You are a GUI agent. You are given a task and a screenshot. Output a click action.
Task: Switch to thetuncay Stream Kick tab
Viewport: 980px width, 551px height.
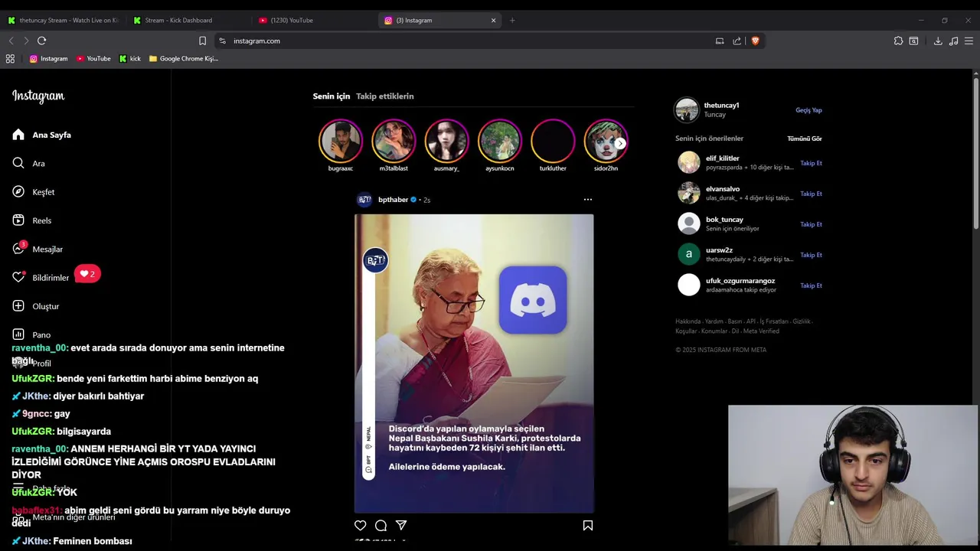tap(63, 20)
